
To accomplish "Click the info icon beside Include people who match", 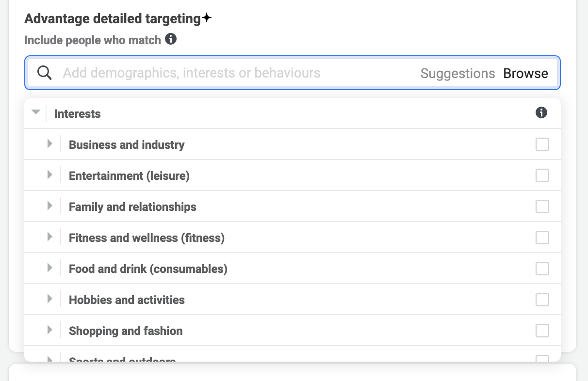I will coord(171,40).
